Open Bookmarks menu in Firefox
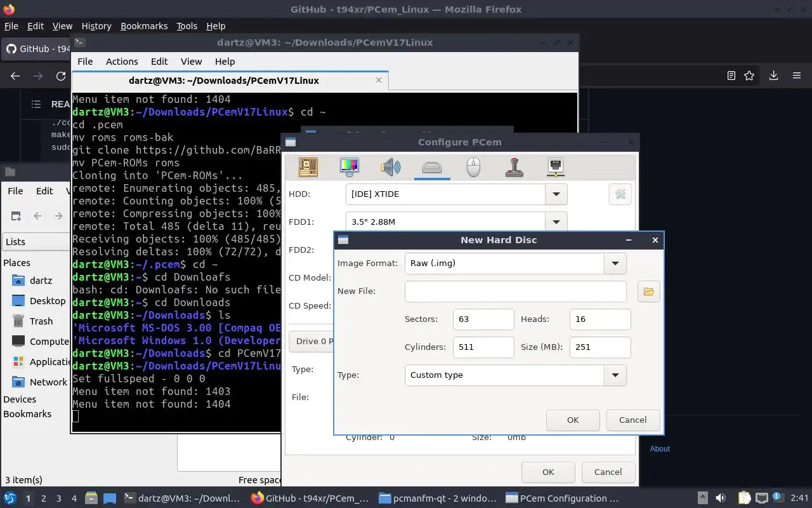Image resolution: width=812 pixels, height=508 pixels. coord(144,26)
